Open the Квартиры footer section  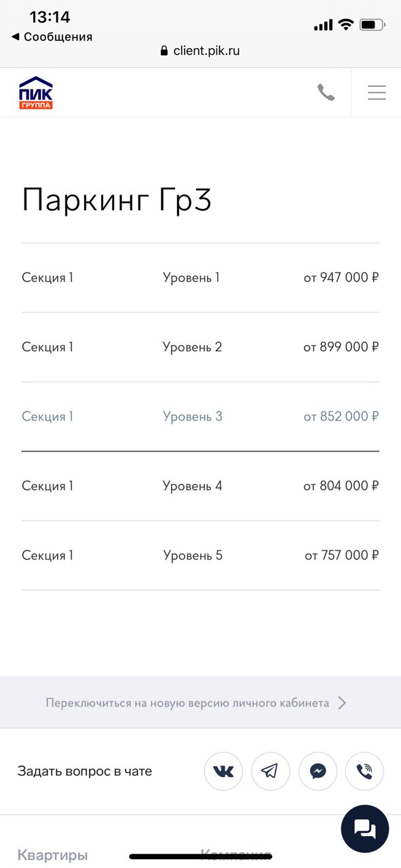[x=52, y=855]
